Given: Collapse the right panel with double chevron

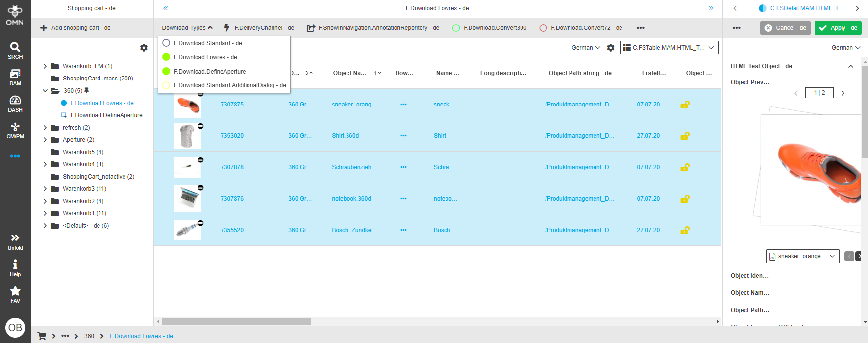Looking at the screenshot, I should 711,8.
